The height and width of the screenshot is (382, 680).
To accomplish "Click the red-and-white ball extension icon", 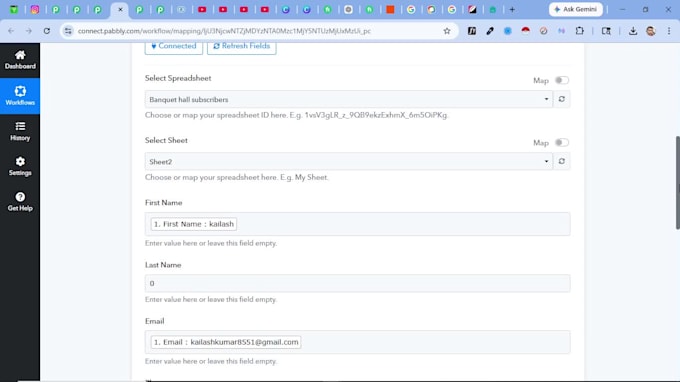I will point(526,31).
